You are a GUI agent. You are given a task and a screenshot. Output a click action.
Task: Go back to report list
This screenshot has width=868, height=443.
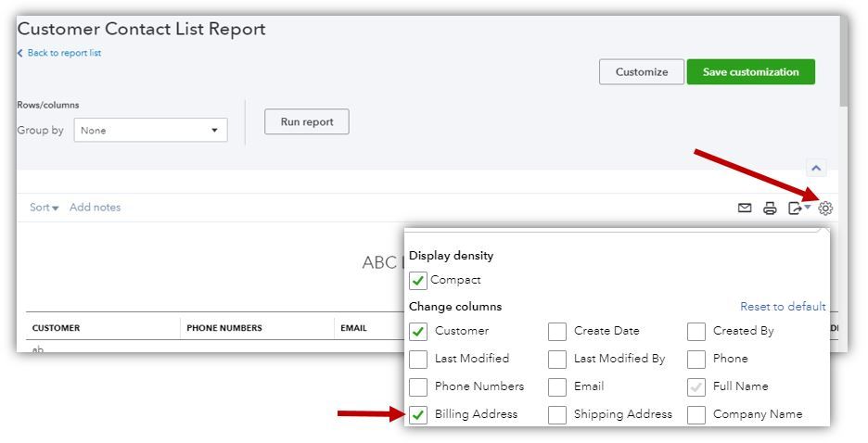pyautogui.click(x=61, y=53)
